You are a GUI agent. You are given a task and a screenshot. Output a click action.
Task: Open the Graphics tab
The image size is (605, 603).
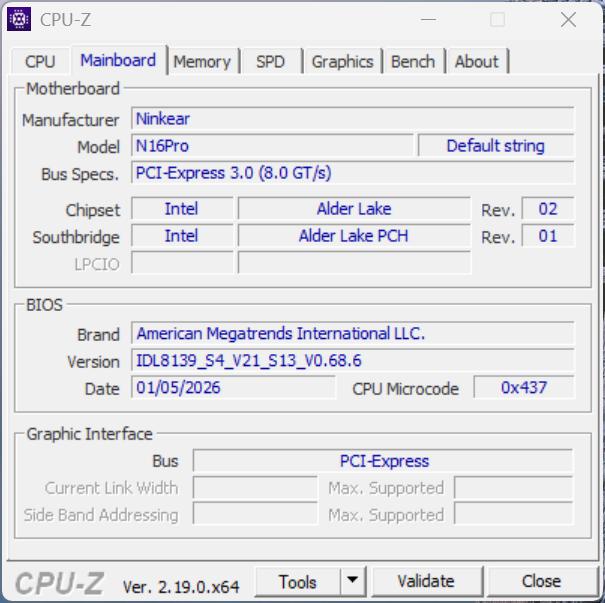click(343, 62)
